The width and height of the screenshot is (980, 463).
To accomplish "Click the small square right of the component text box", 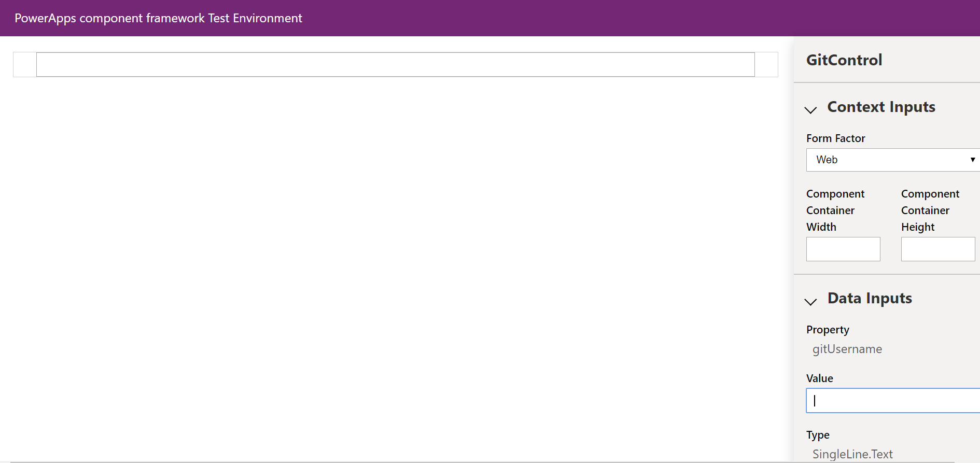I will point(766,64).
